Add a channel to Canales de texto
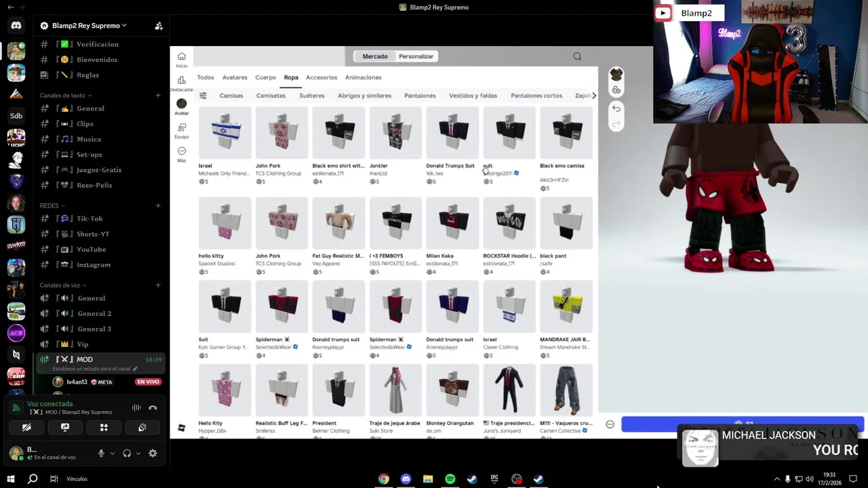Screen dimensions: 868x488 [x=158, y=96]
